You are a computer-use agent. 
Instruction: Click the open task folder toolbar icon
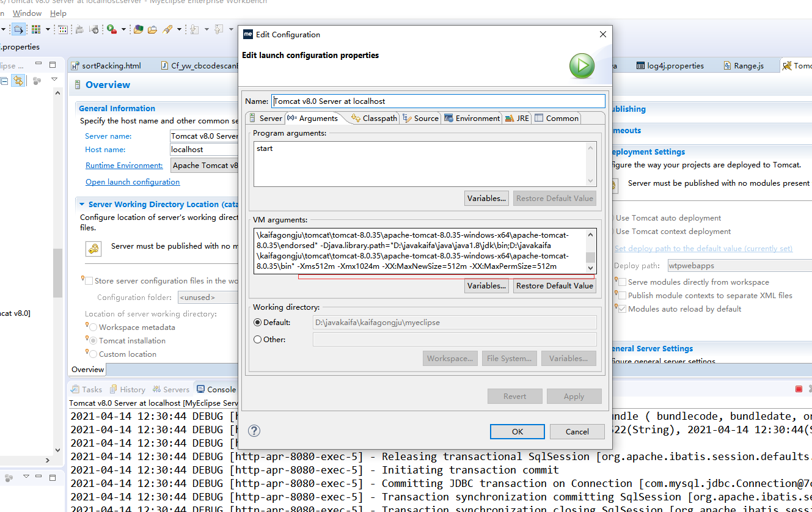[x=152, y=29]
